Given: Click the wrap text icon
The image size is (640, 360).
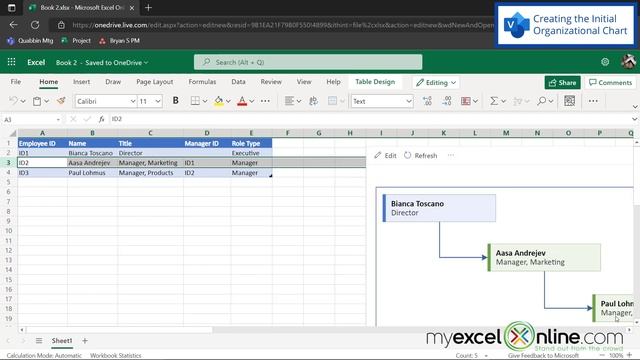Looking at the screenshot, I should point(313,101).
